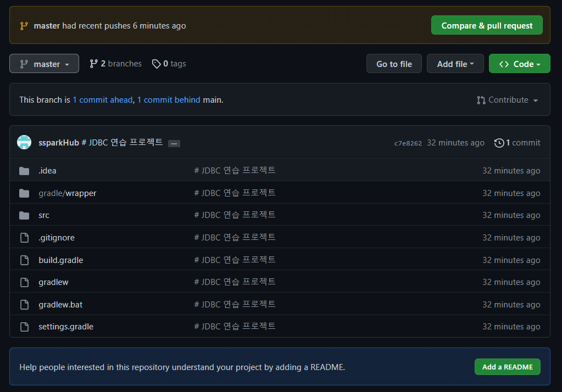Viewport: 562px width, 392px height.
Task: Click '32 minutes ago' in the .idea row
Action: (x=511, y=171)
